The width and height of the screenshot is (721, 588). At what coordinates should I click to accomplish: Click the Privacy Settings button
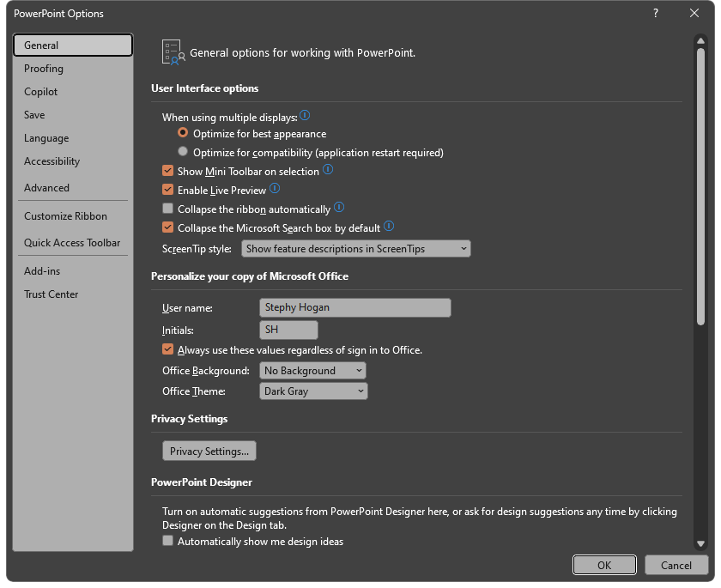click(209, 451)
